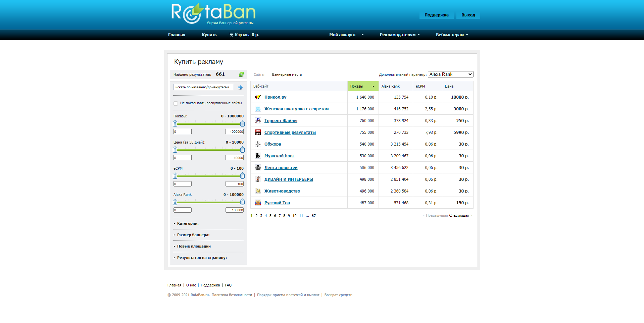
Task: Open Возврат средств footer link
Action: point(338,295)
